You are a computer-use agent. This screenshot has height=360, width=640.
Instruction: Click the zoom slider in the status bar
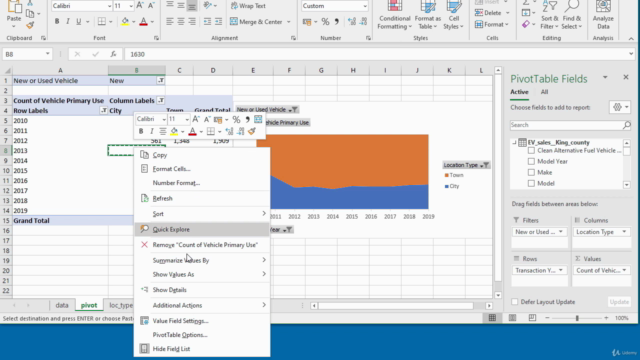click(x=577, y=318)
